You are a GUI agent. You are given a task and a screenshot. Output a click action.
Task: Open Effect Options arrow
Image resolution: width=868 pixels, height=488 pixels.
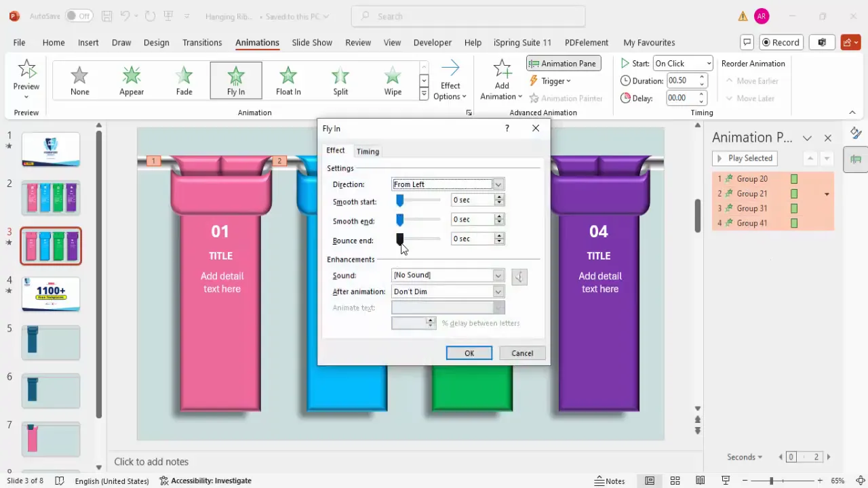pos(450,80)
